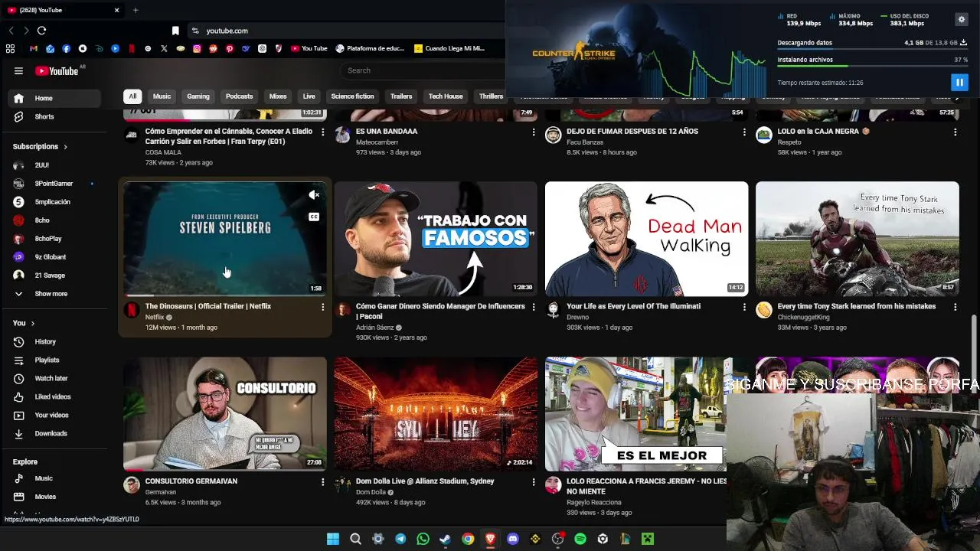Open options menu for Dom Dolla Live video
This screenshot has width=980, height=551.
point(534,482)
